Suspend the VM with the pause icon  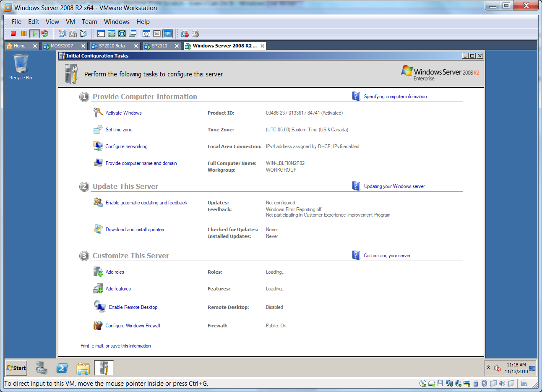(24, 34)
